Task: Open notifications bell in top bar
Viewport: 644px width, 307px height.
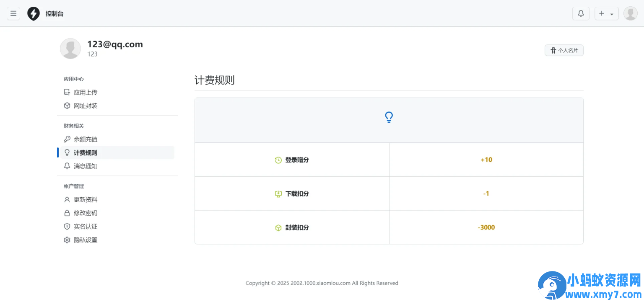Action: pos(581,13)
